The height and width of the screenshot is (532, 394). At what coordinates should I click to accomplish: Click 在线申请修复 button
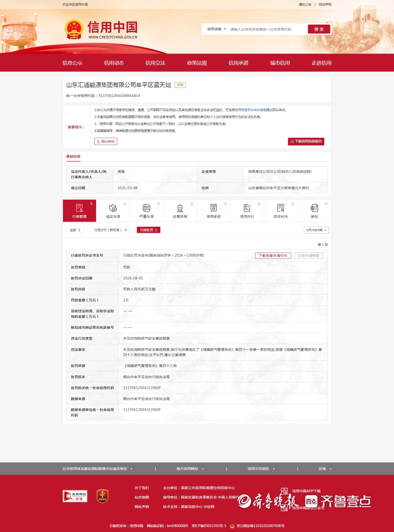(309, 255)
